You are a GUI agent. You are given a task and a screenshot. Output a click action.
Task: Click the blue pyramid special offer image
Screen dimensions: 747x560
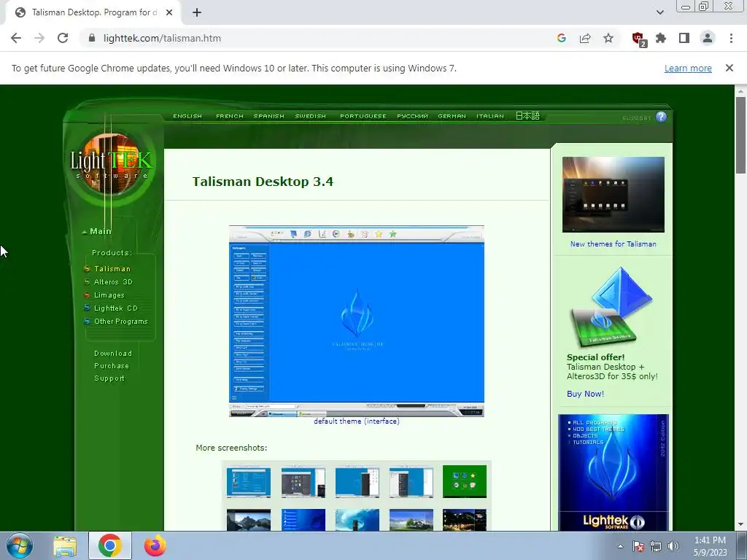611,307
